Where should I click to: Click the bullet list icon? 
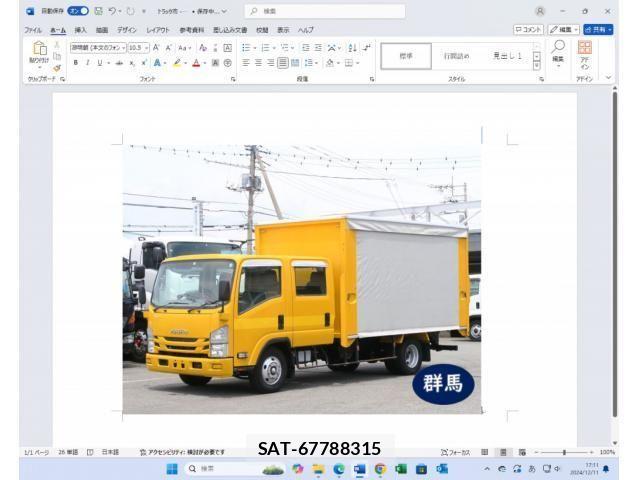coord(246,48)
